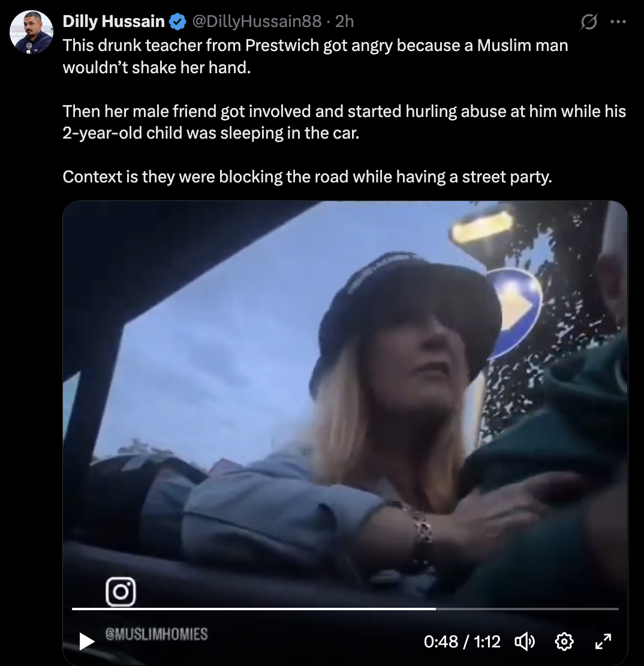Click the video frame to toggle playback
Viewport: 644px width, 666px height.
tap(345, 404)
